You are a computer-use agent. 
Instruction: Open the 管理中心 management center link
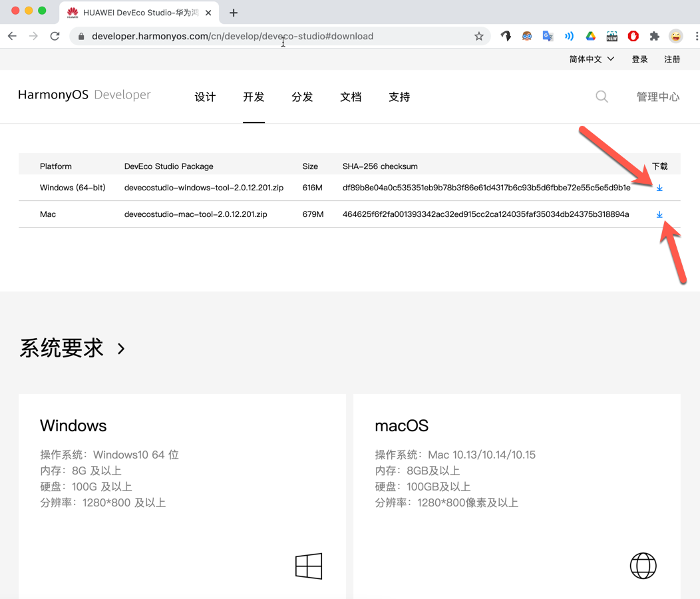[x=658, y=97]
